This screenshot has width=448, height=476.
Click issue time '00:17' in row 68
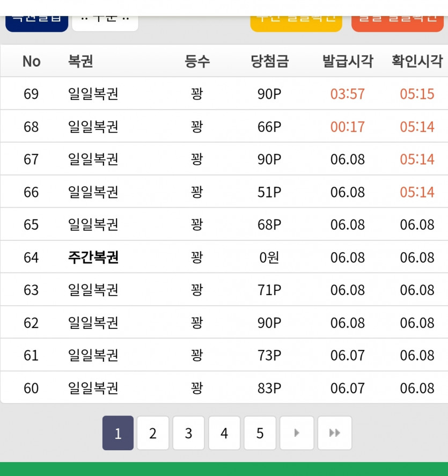click(x=348, y=127)
